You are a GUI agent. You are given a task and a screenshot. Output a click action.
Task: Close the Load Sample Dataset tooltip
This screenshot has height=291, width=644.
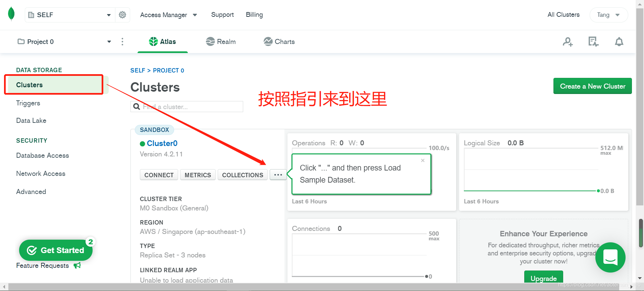(x=423, y=160)
